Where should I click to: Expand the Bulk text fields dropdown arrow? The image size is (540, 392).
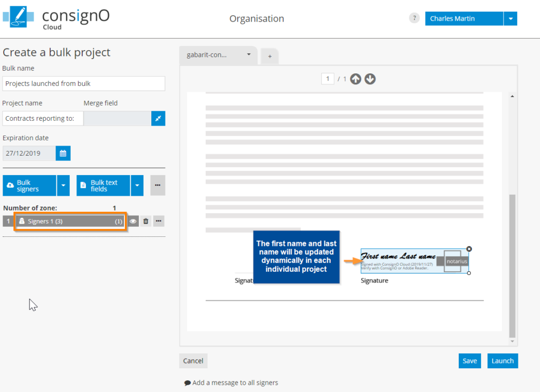pyautogui.click(x=137, y=186)
